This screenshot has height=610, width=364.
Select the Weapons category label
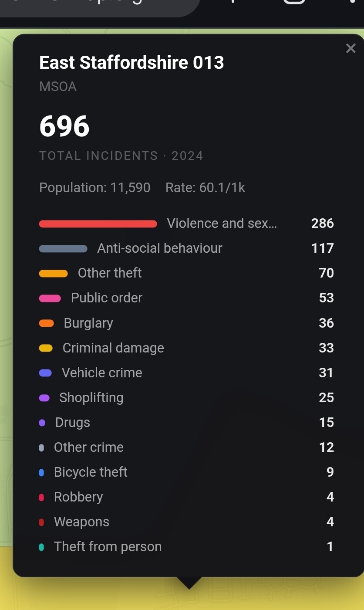point(81,522)
